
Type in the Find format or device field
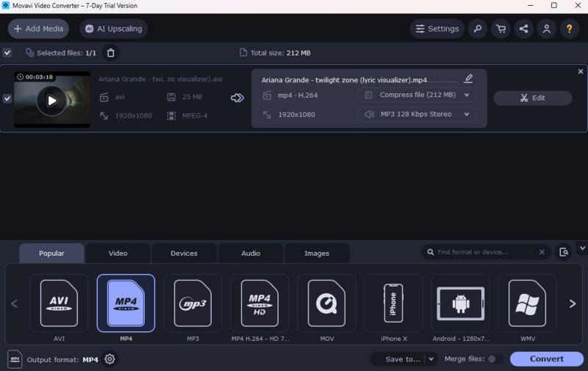click(487, 252)
